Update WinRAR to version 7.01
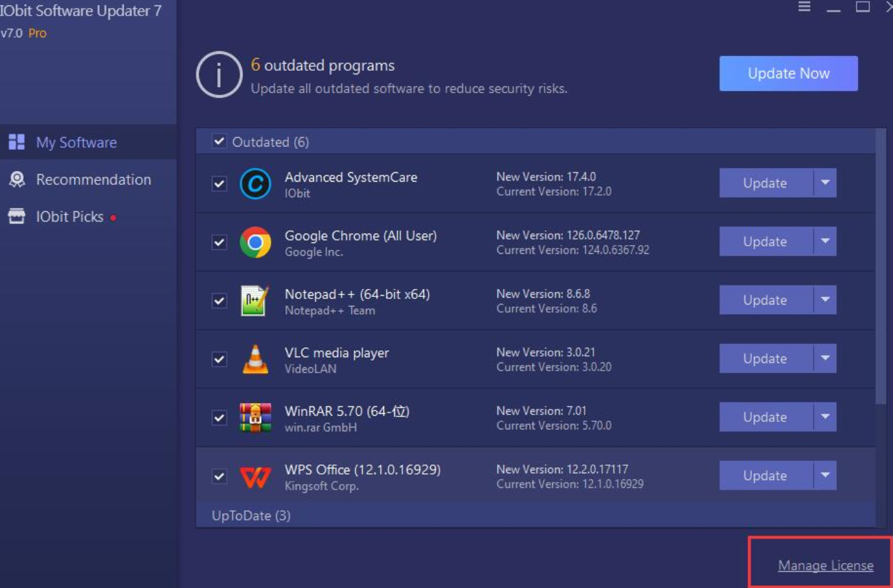 coord(765,417)
